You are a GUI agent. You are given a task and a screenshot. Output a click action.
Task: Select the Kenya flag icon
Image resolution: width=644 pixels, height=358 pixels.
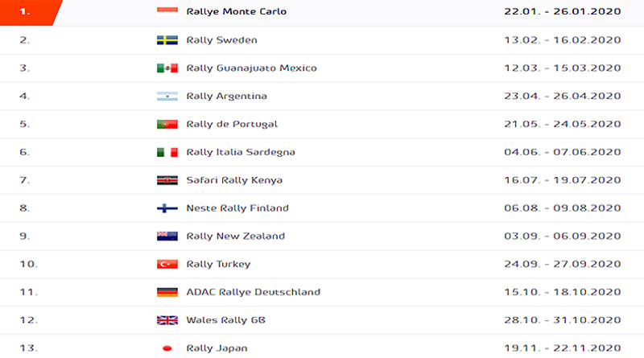click(167, 180)
